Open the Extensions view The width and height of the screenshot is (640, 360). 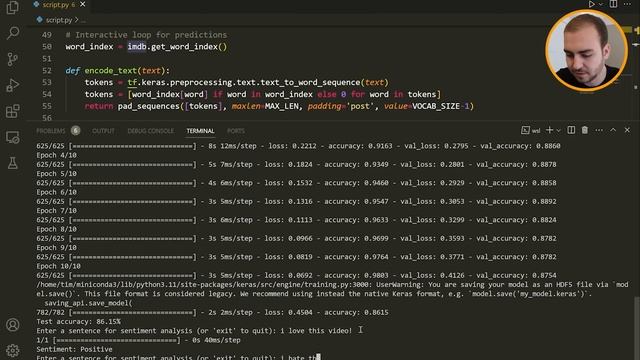coord(13,111)
